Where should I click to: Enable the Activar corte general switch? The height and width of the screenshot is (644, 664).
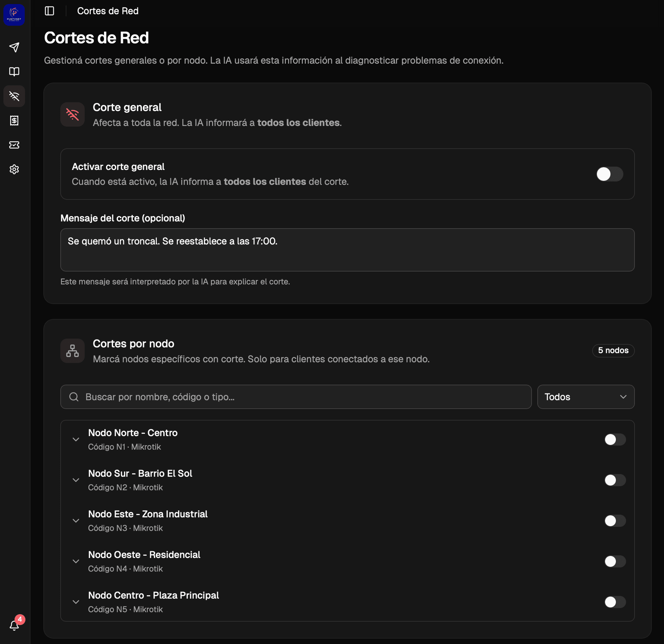(x=609, y=174)
